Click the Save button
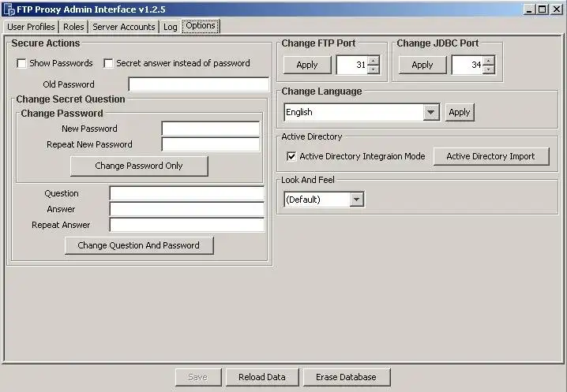 click(198, 377)
